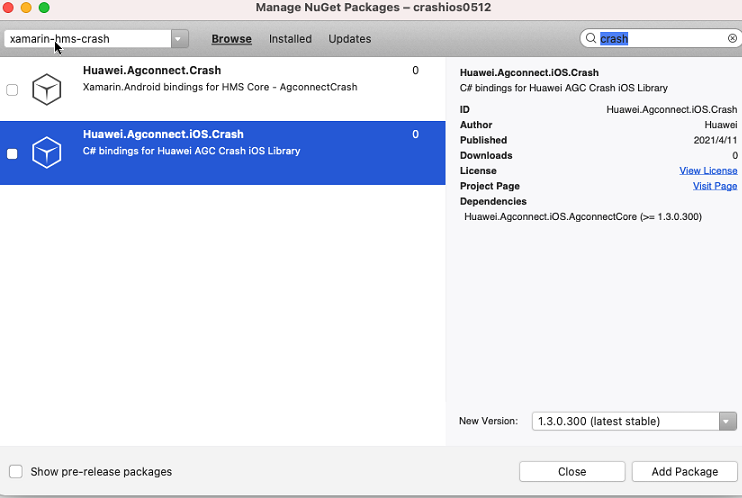The height and width of the screenshot is (498, 742).
Task: Click the yellow minimize window button
Action: click(27, 8)
